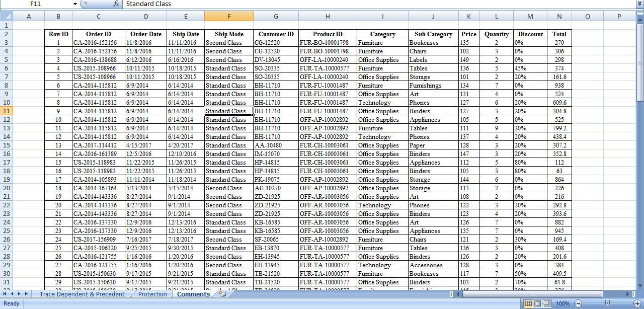Select column M header
Viewport: 644px width, 309px height.
[x=530, y=16]
